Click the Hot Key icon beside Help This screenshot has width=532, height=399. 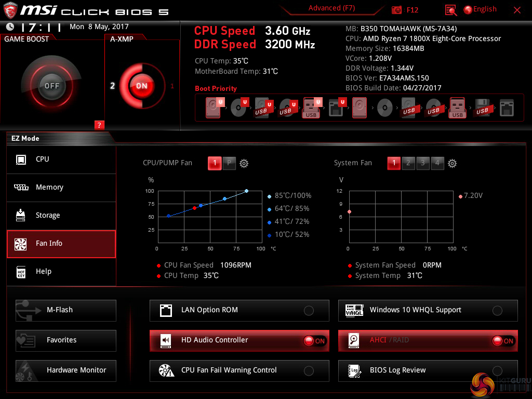point(21,272)
